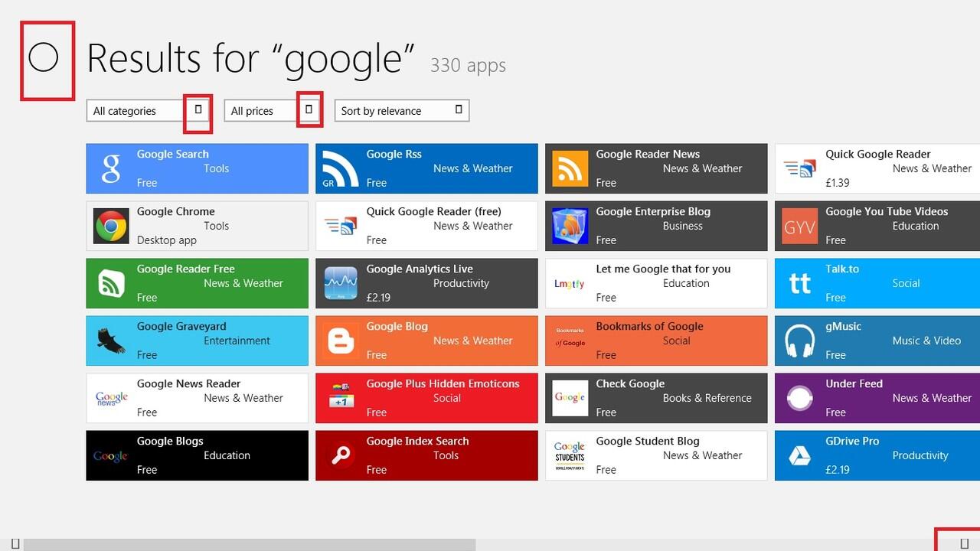Screen dimensions: 980x551
Task: Click the £2.19 price on Google Analytics Live
Action: 378,298
